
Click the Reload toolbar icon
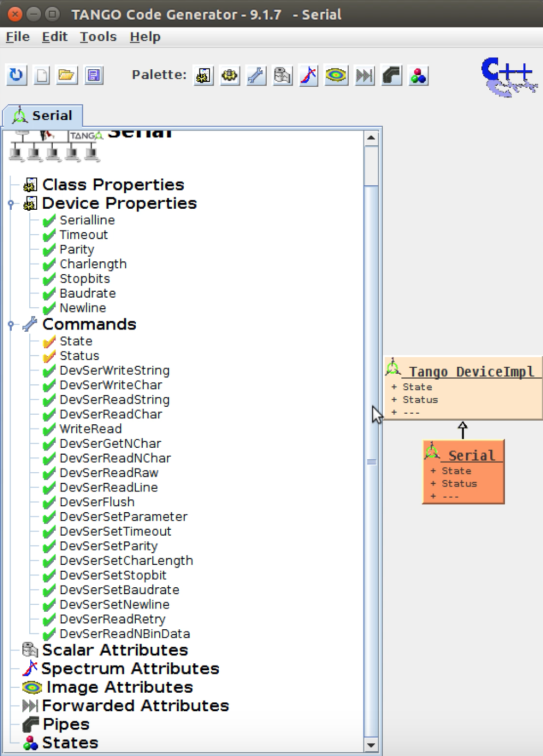[x=16, y=75]
